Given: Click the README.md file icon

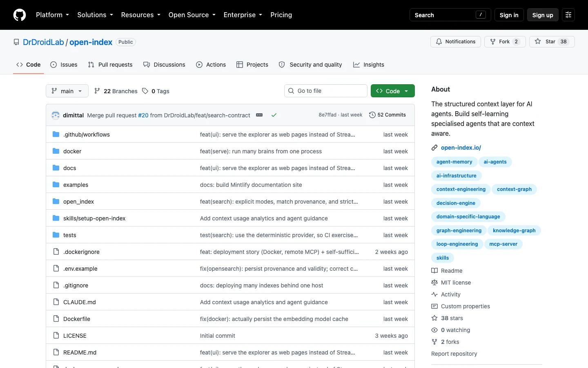Looking at the screenshot, I should [56, 352].
